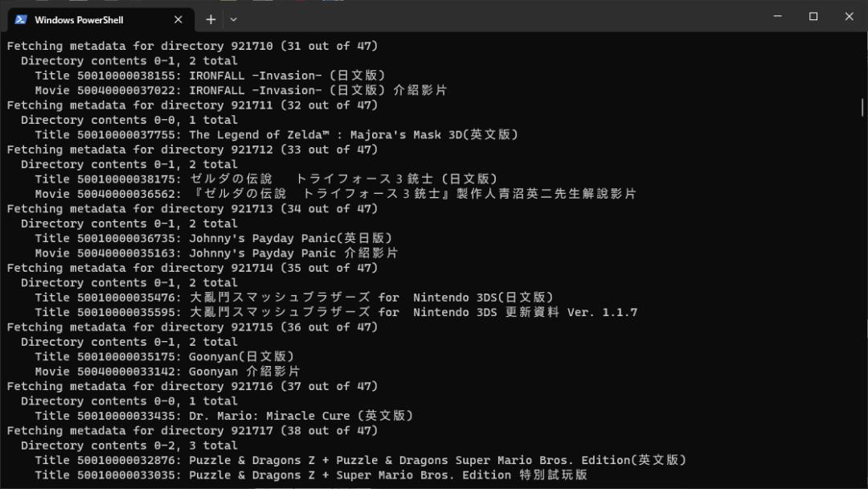Click Dr. Mario: Miracle Cure title line
The image size is (868, 489).
pos(224,416)
